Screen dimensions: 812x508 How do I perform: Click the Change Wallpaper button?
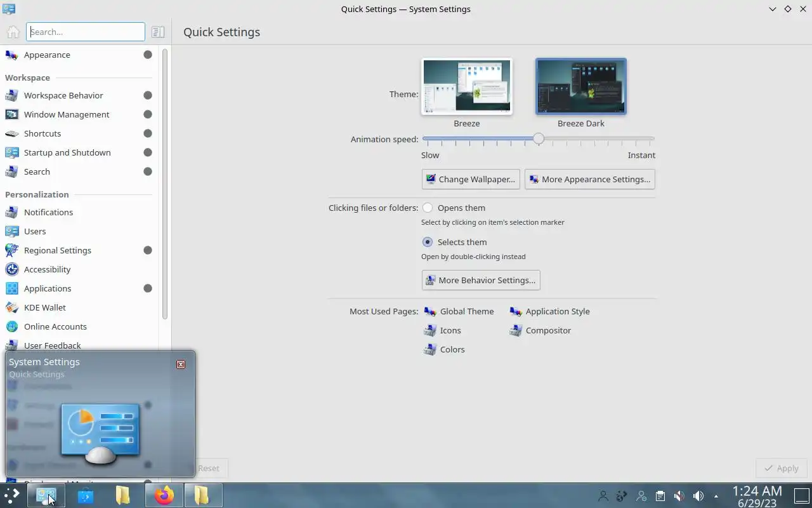[x=471, y=179]
